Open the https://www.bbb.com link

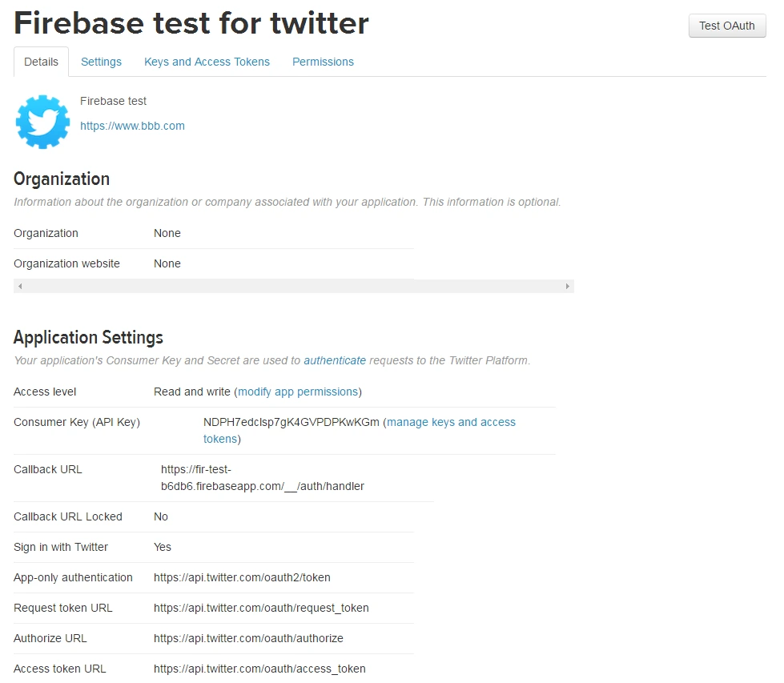tap(132, 126)
